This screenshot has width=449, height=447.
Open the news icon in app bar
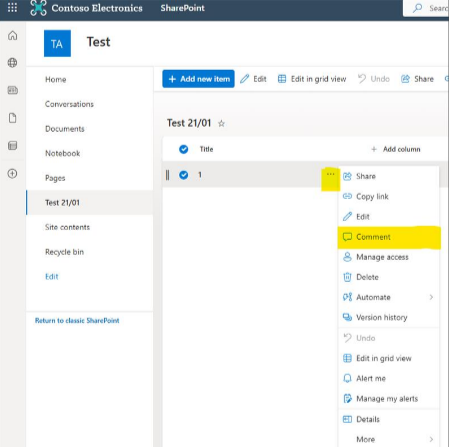click(x=13, y=90)
